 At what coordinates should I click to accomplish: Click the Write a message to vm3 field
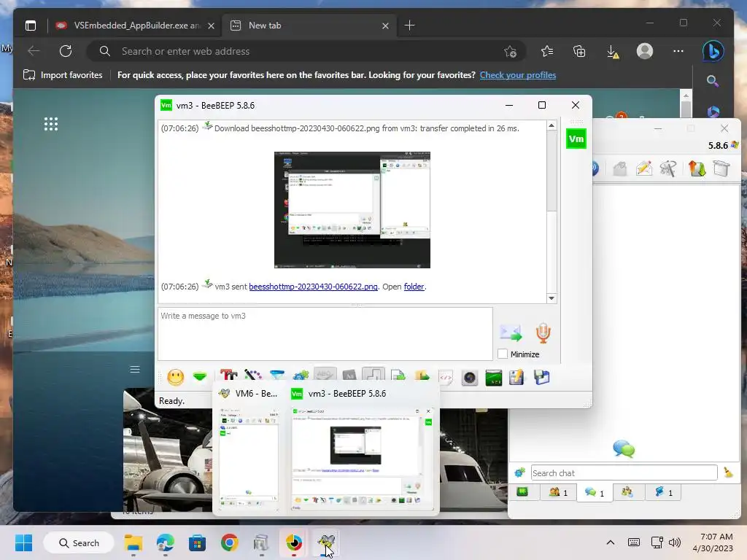click(325, 333)
